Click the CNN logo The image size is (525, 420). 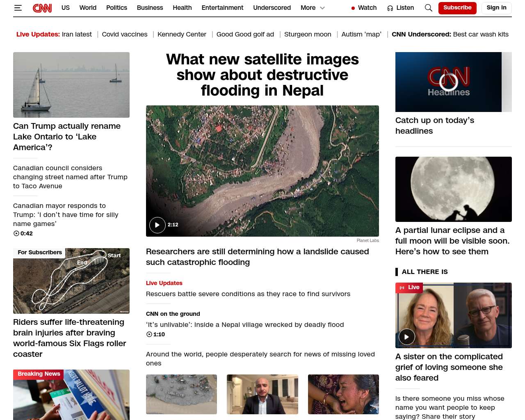pos(42,8)
